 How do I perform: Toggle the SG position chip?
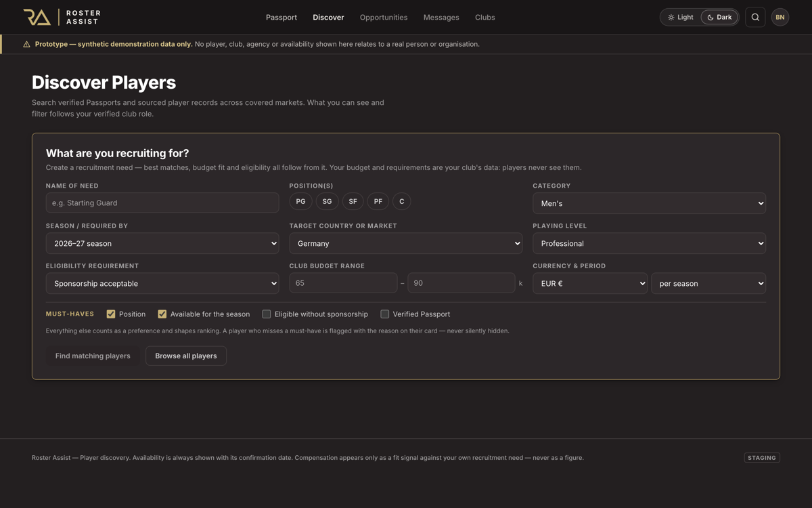(327, 201)
